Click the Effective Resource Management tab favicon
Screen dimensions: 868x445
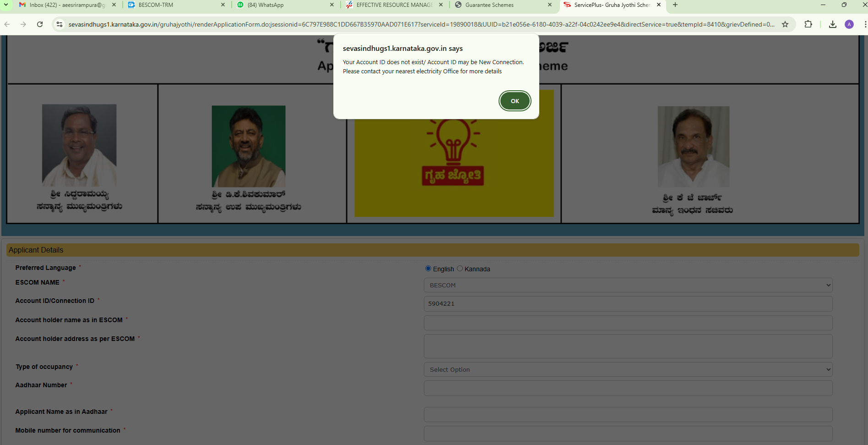click(x=349, y=5)
